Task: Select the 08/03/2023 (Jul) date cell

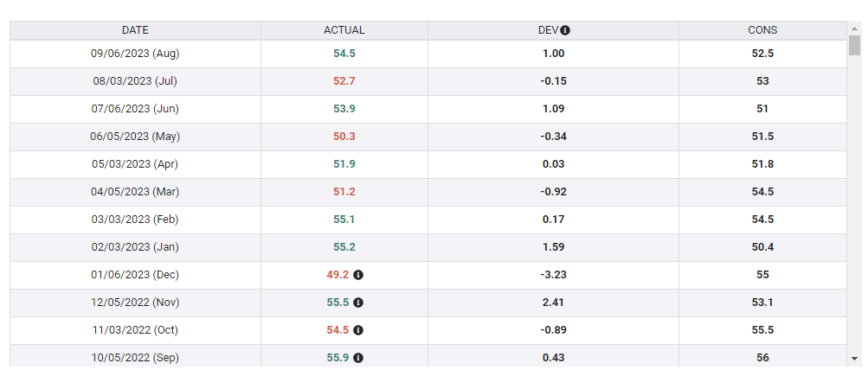Action: tap(135, 81)
